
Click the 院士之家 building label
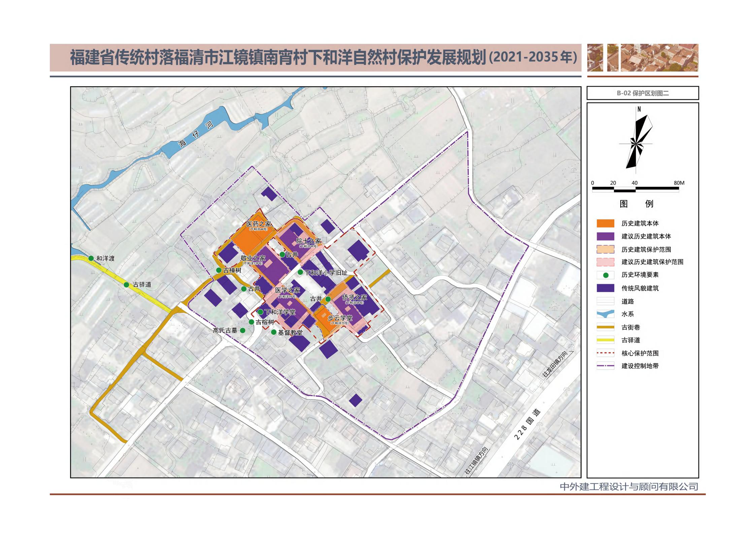pos(308,241)
